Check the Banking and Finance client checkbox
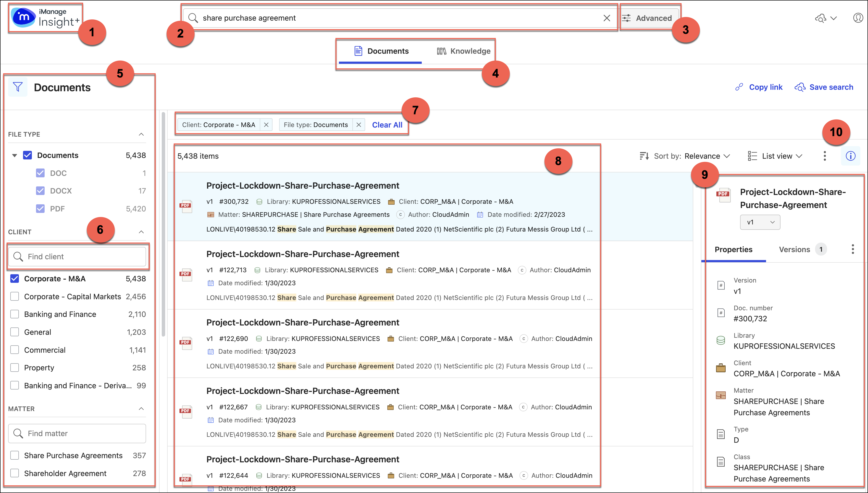This screenshot has width=868, height=493. tap(14, 314)
